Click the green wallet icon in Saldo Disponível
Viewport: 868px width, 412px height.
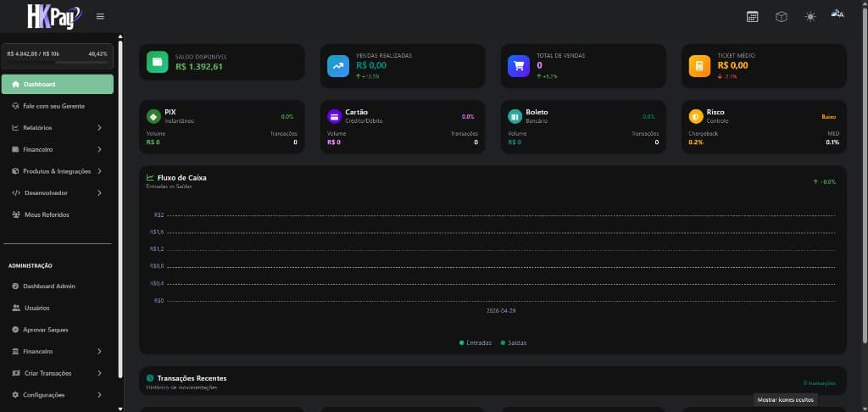157,62
